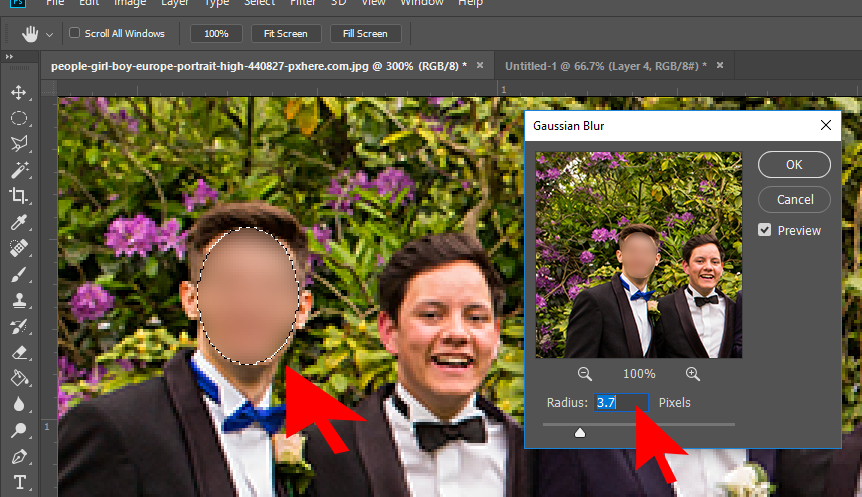Select the Healing Brush tool

[x=19, y=248]
